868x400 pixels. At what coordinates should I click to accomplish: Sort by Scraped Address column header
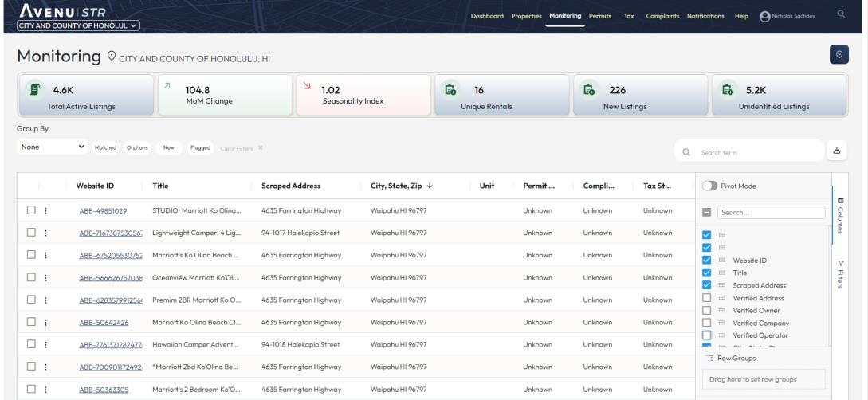[x=291, y=186]
